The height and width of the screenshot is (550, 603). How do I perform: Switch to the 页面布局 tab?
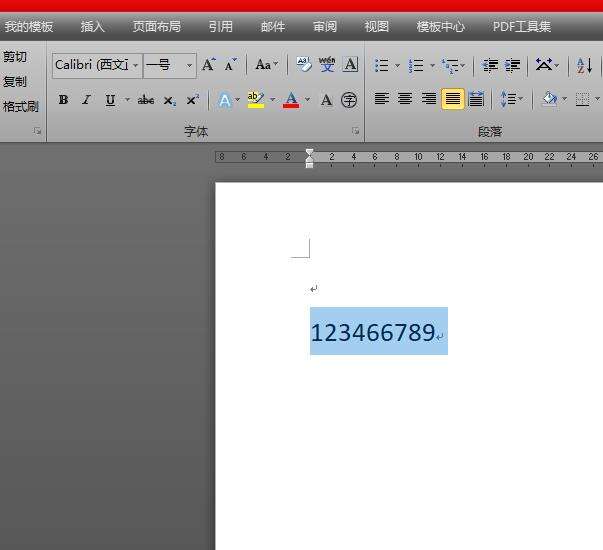(157, 27)
